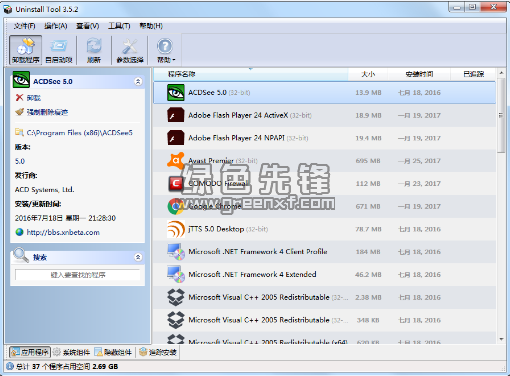Click the ACDSee 5.0 title in details panel header
Viewport: 510px width, 376px height.
pos(53,81)
